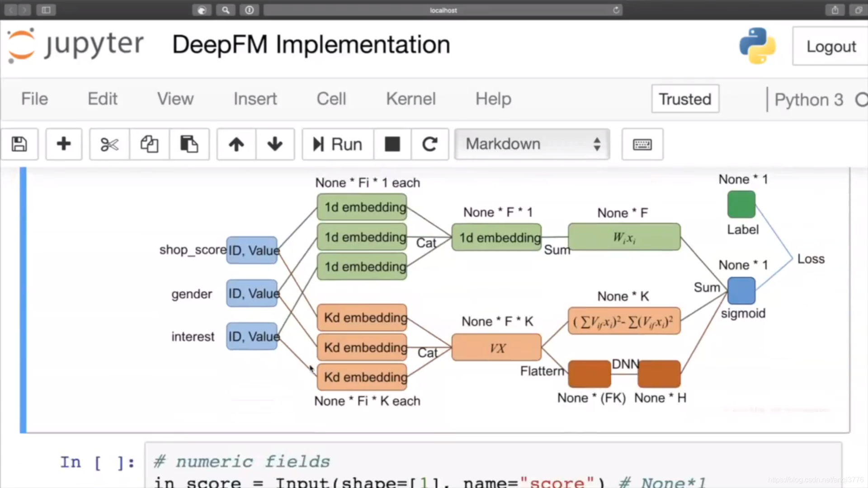Click the shop_score ID, Value box
The height and width of the screenshot is (488, 868).
(252, 250)
